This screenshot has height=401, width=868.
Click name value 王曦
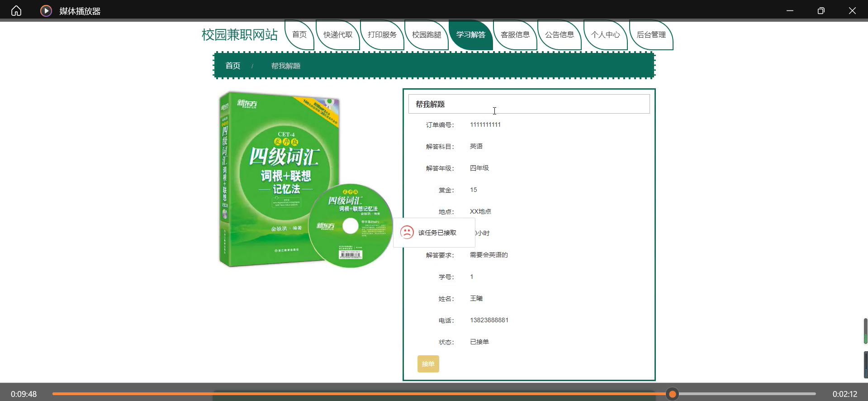[476, 298]
